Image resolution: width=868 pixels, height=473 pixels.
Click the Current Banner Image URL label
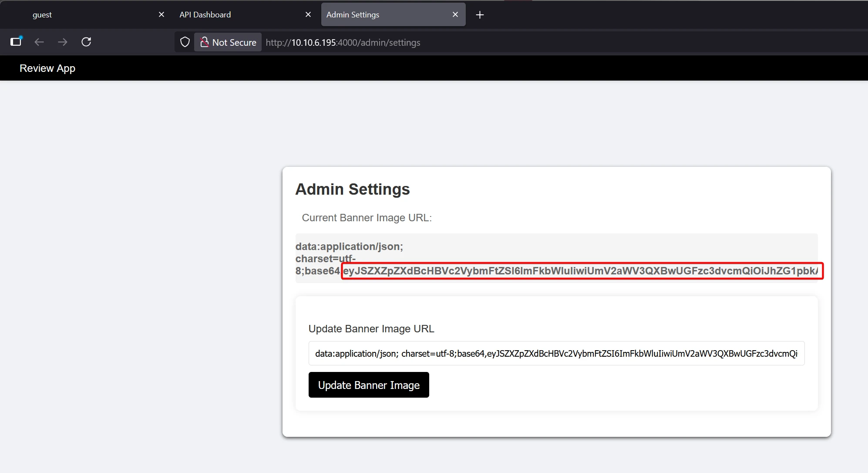coord(367,218)
